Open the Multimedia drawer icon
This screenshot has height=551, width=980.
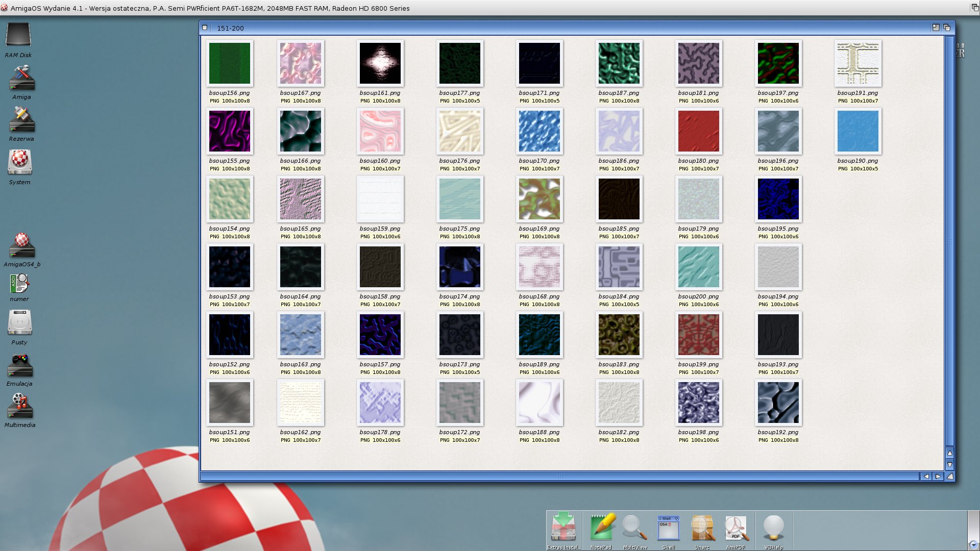point(20,406)
